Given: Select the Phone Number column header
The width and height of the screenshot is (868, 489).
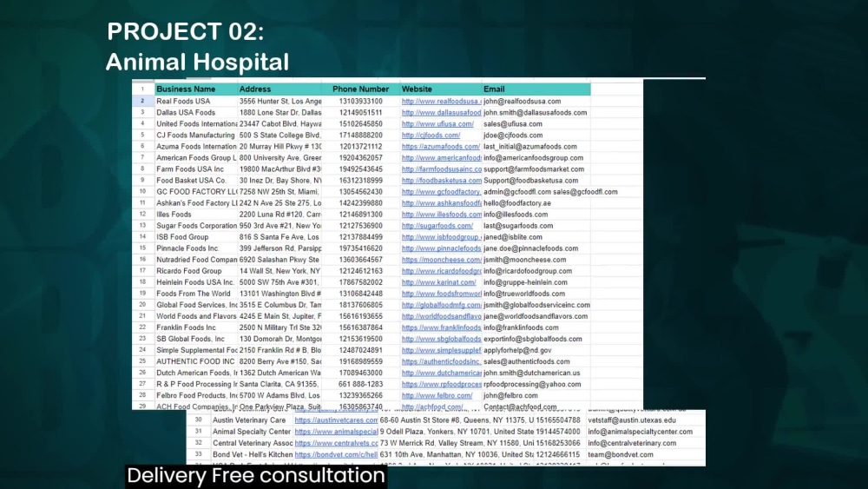Looking at the screenshot, I should 360,89.
